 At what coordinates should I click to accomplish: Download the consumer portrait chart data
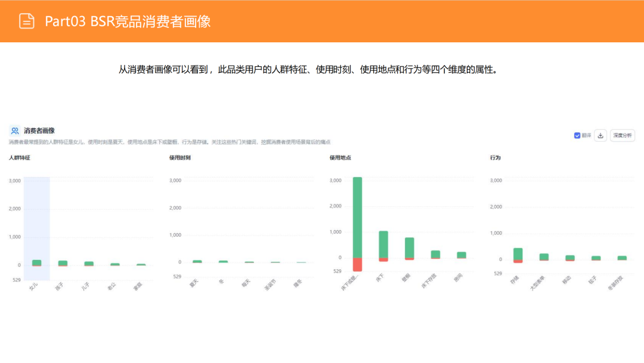(600, 135)
